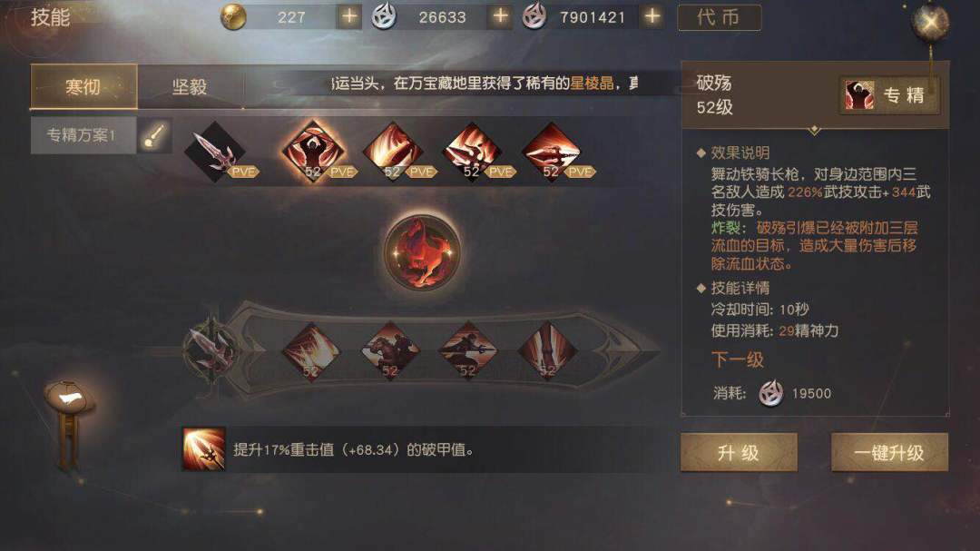This screenshot has width=980, height=551.
Task: Switch to the 坚毅 tab
Action: click(190, 86)
